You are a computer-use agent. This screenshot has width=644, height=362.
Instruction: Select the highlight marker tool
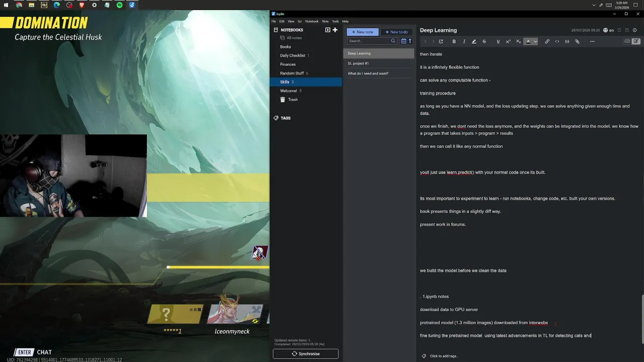coord(474,41)
